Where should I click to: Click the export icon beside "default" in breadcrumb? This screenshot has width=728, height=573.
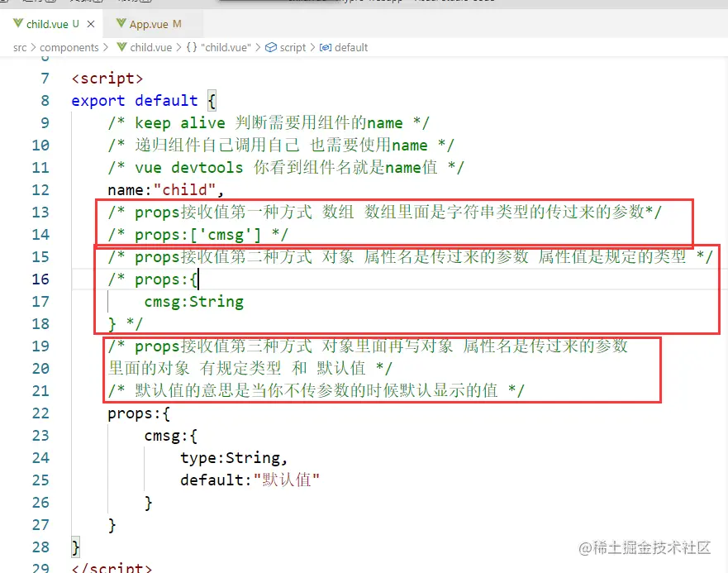(324, 47)
